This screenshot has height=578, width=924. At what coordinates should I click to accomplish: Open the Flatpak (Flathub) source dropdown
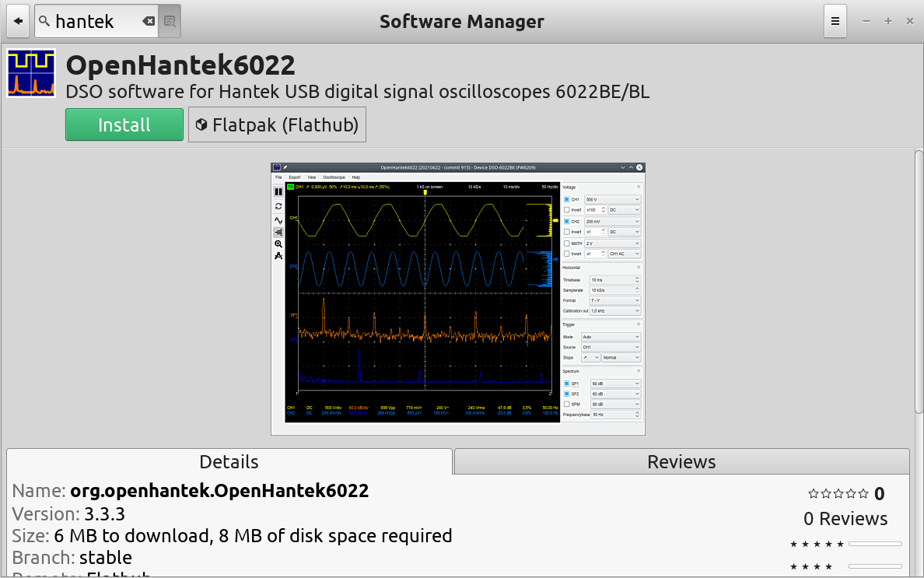click(x=277, y=124)
